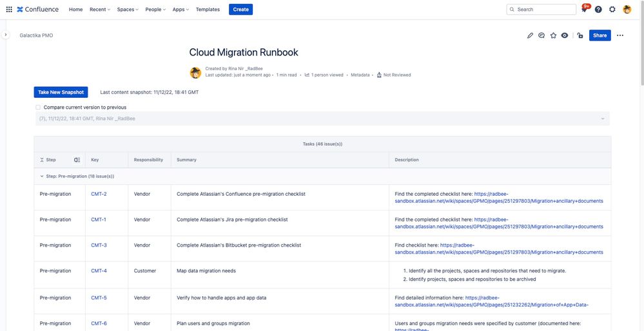
Task: Click the analytics chart icon near viewers
Action: 307,75
